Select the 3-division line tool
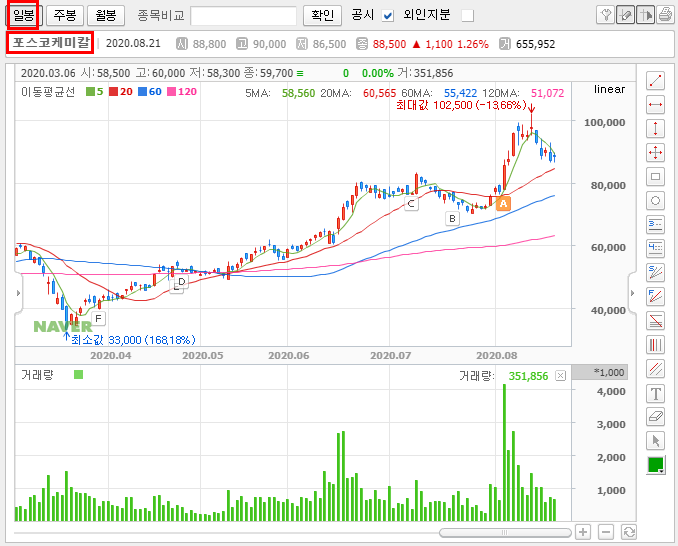Image resolution: width=678 pixels, height=546 pixels. (x=656, y=225)
